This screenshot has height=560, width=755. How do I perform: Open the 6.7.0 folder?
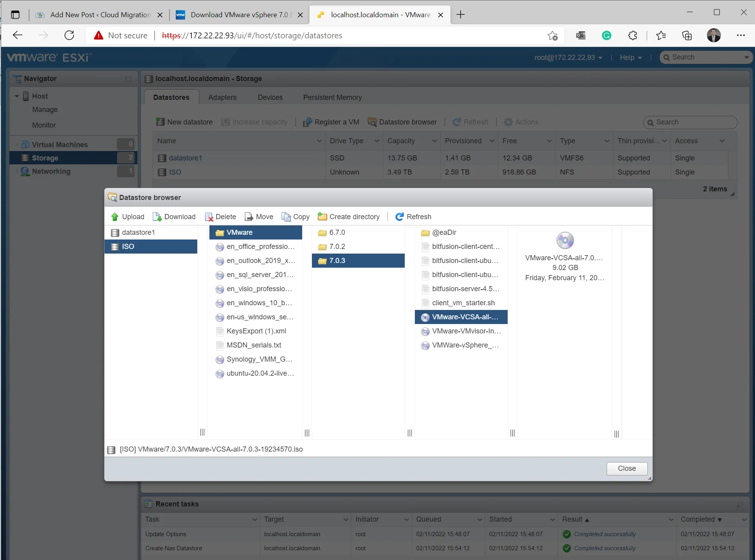coord(358,232)
